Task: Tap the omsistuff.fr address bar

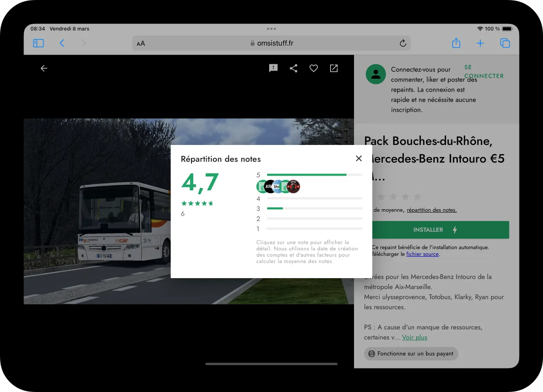Action: pos(272,43)
